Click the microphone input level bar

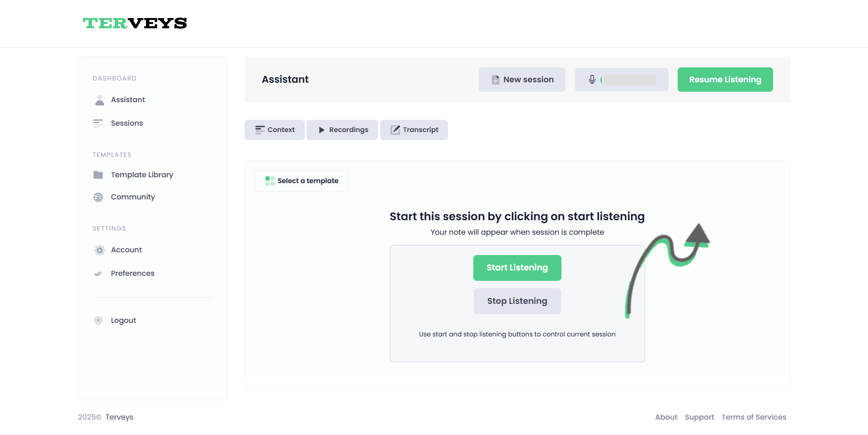629,80
